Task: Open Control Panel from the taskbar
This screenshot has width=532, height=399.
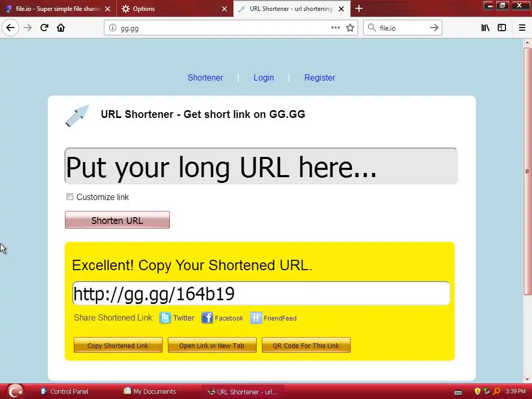Action: tap(64, 392)
